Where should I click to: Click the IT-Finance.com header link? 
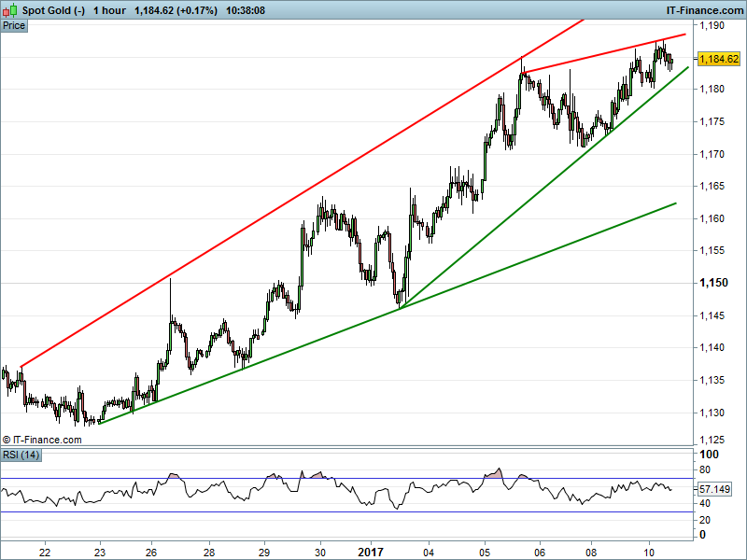click(705, 10)
